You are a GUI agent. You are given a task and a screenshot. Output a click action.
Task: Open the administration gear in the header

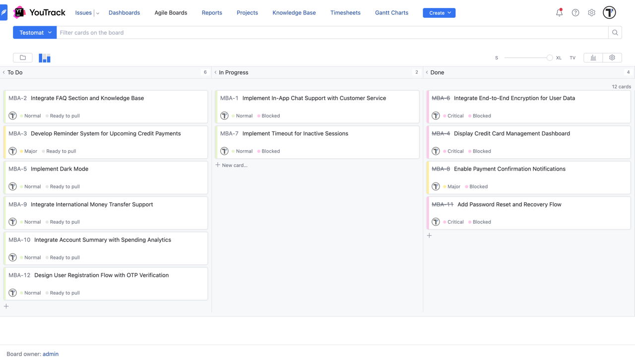[x=592, y=13]
